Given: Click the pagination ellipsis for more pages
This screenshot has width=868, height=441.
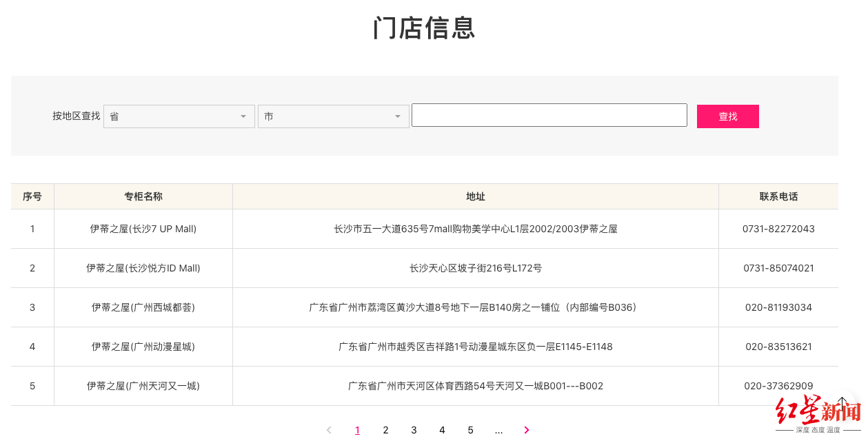Looking at the screenshot, I should point(498,430).
